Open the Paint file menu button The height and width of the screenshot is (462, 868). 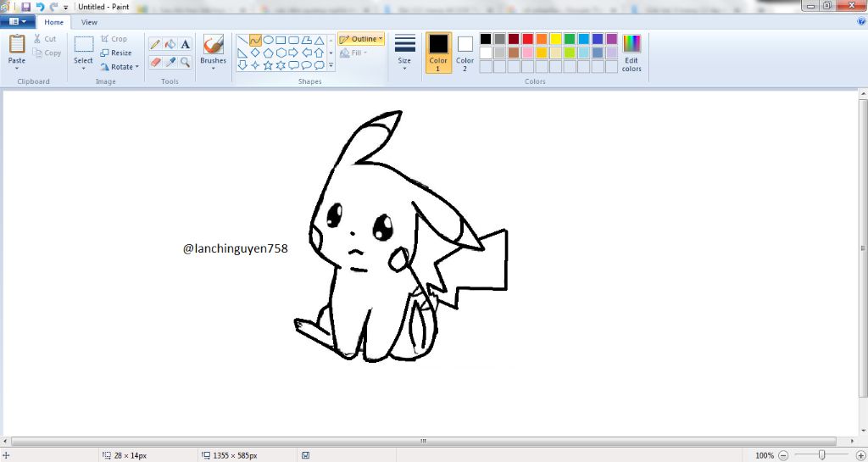click(x=18, y=21)
